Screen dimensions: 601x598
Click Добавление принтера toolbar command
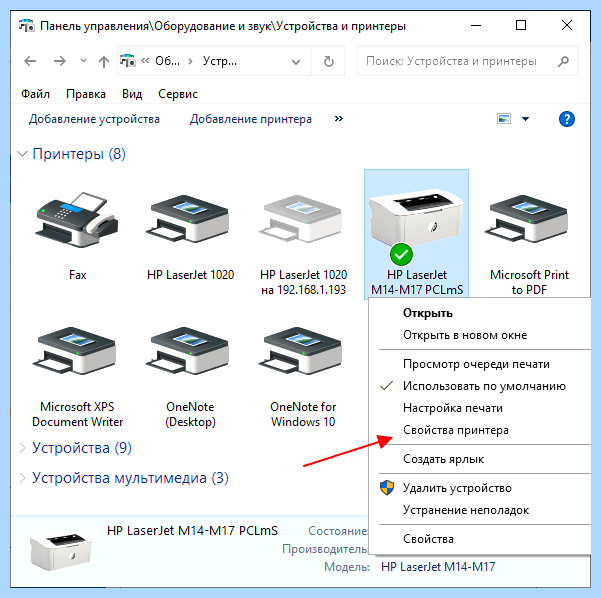coord(251,119)
